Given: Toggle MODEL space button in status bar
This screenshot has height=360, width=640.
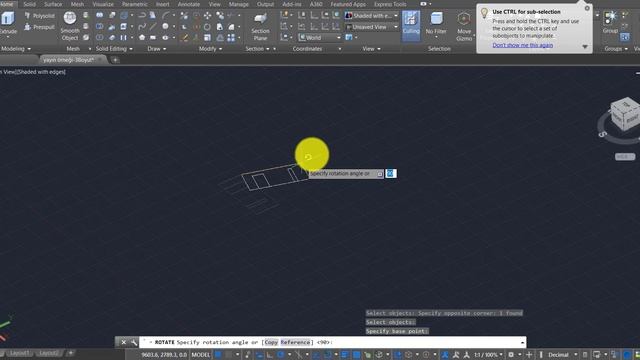Looking at the screenshot, I should coord(201,355).
